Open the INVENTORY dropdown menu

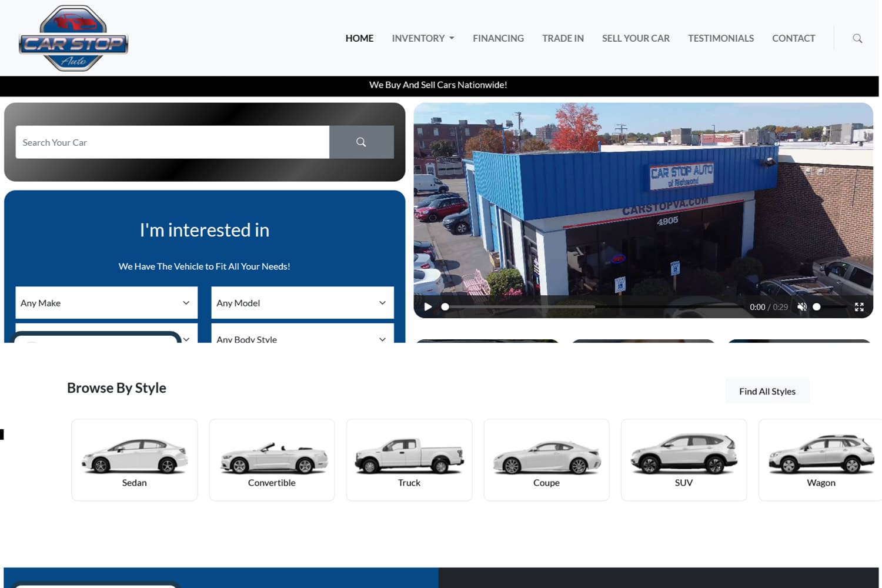[x=423, y=38]
